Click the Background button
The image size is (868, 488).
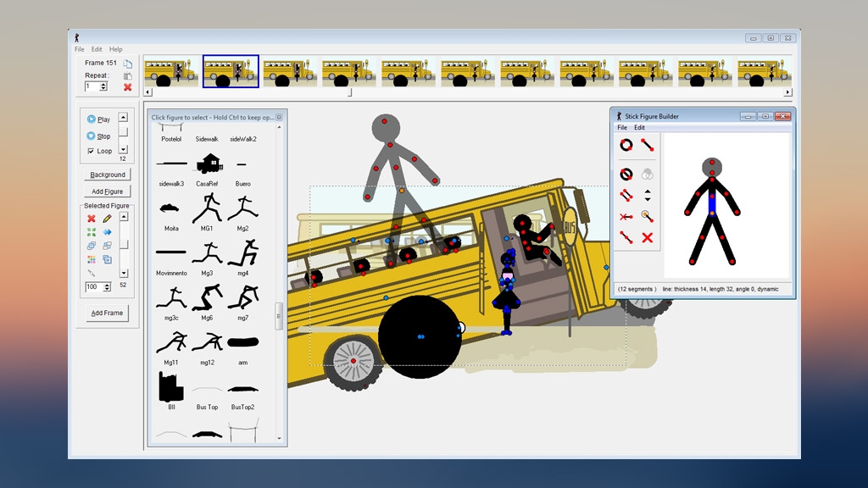click(x=108, y=175)
